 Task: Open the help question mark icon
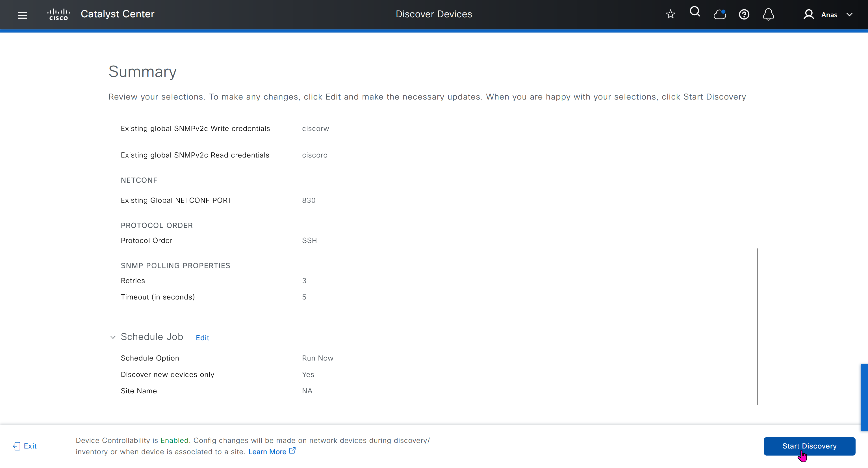pyautogui.click(x=744, y=14)
